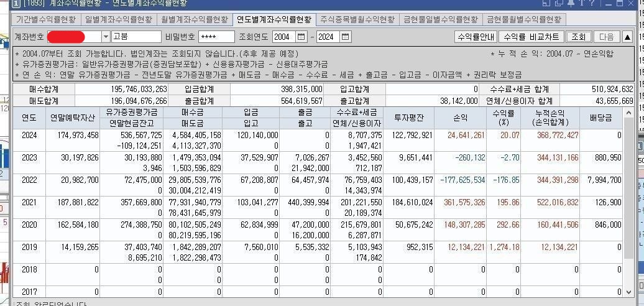Click the 출고합계 value 38,142,000

coord(459,101)
